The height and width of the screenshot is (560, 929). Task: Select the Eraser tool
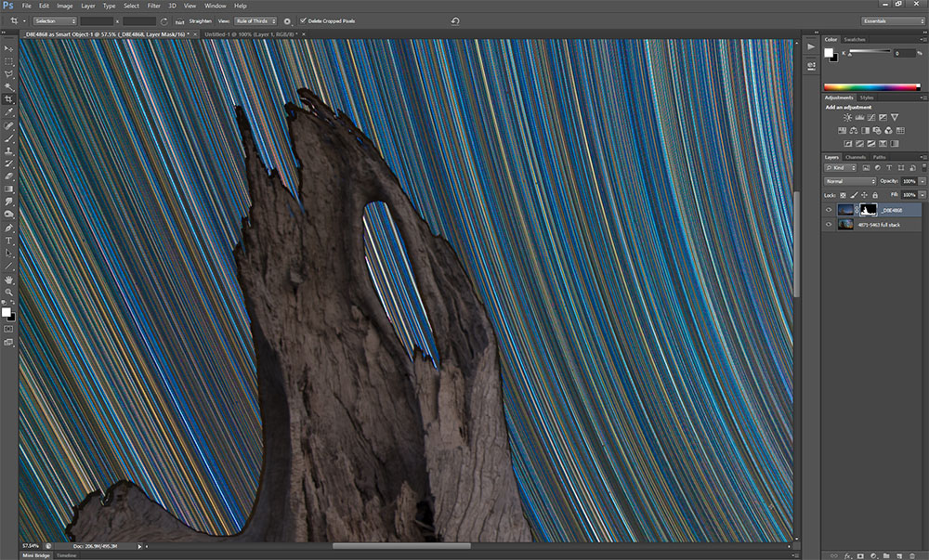[8, 176]
